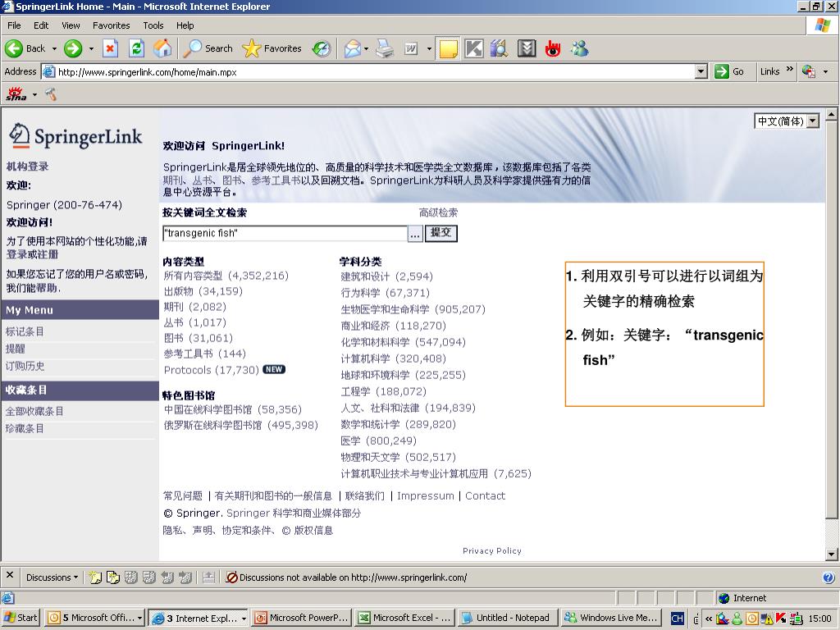Open the 中文(简体) language dropdown

(x=813, y=121)
